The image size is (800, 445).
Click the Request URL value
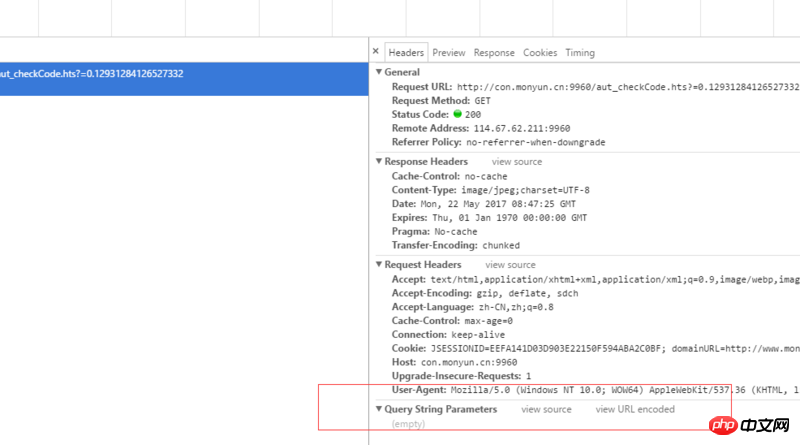coord(628,87)
